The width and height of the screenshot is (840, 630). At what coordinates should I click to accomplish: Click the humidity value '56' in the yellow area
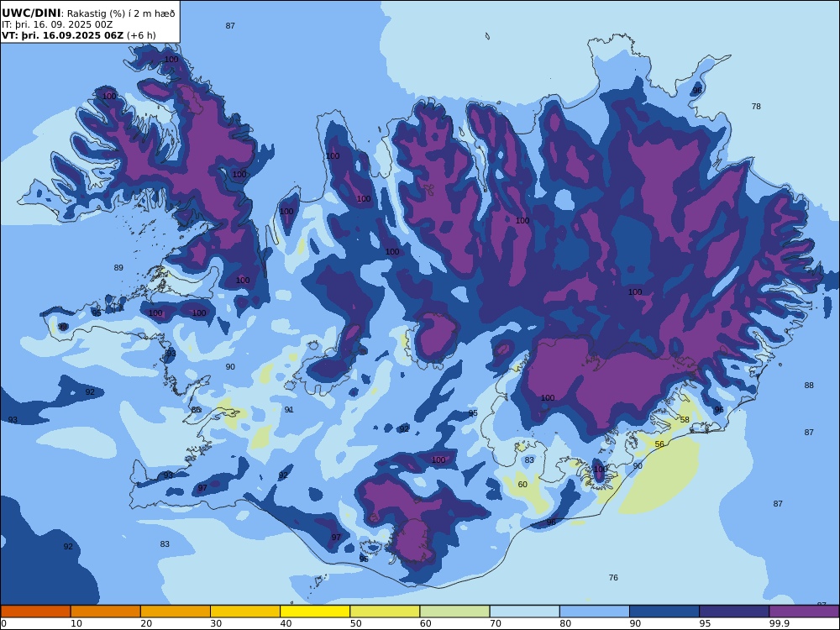coord(659,444)
